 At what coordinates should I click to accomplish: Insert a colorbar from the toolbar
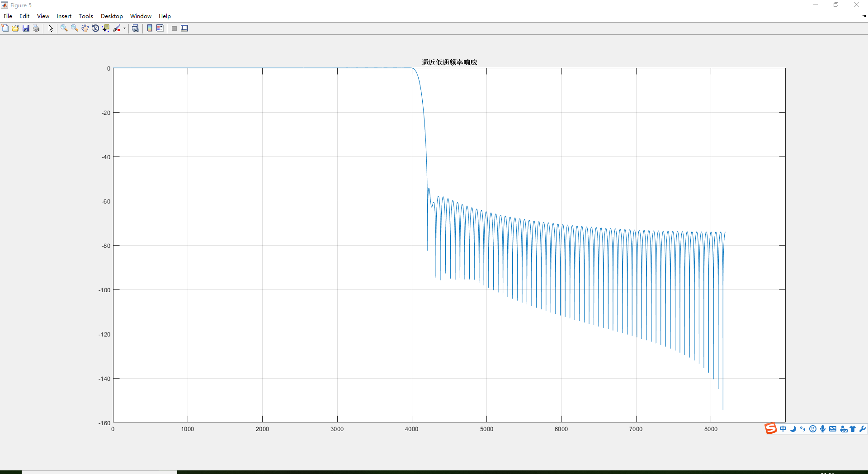pos(150,28)
